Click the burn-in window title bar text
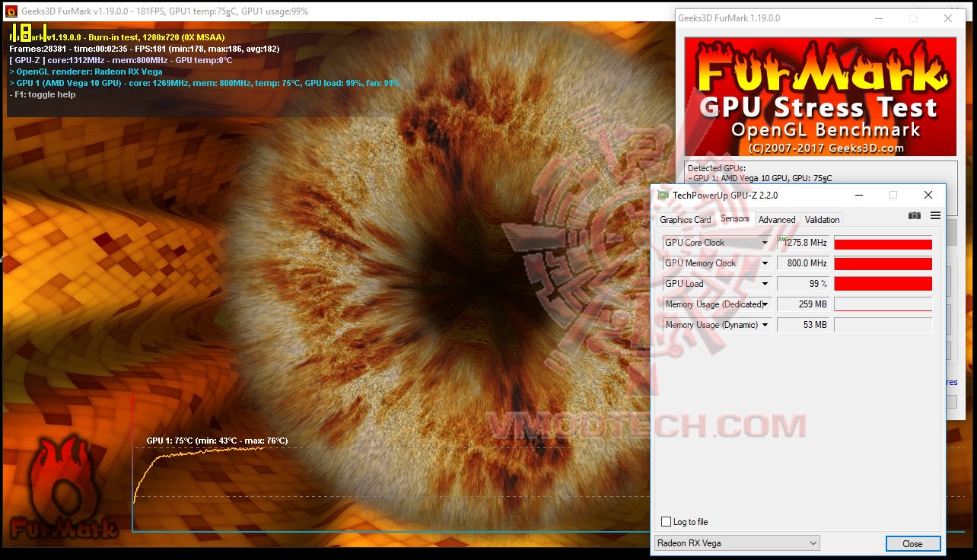The height and width of the screenshot is (560, 977). coord(164,11)
